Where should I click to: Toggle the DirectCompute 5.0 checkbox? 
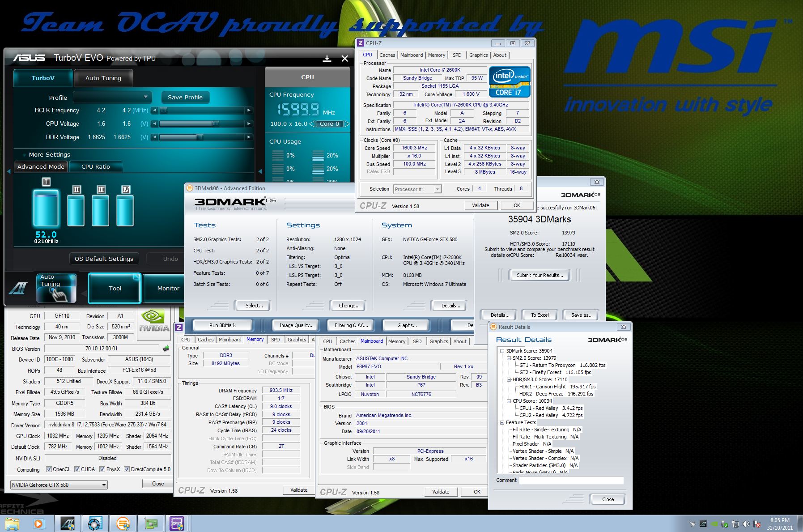pos(127,469)
